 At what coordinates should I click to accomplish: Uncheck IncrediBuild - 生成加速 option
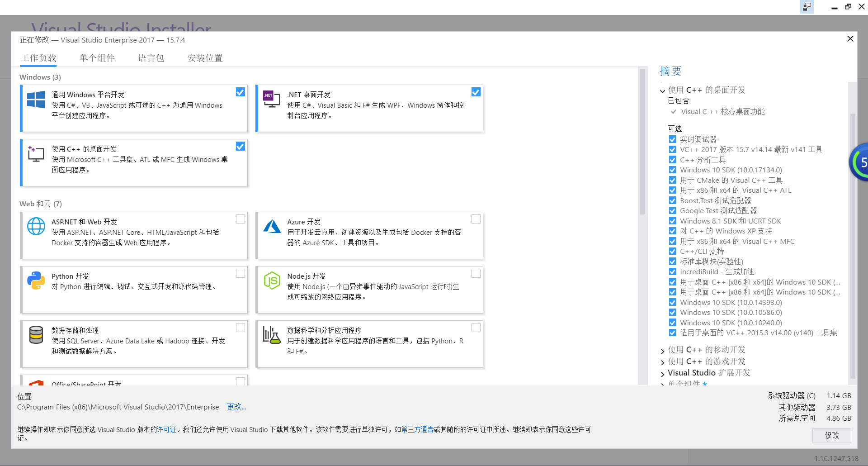[673, 271]
